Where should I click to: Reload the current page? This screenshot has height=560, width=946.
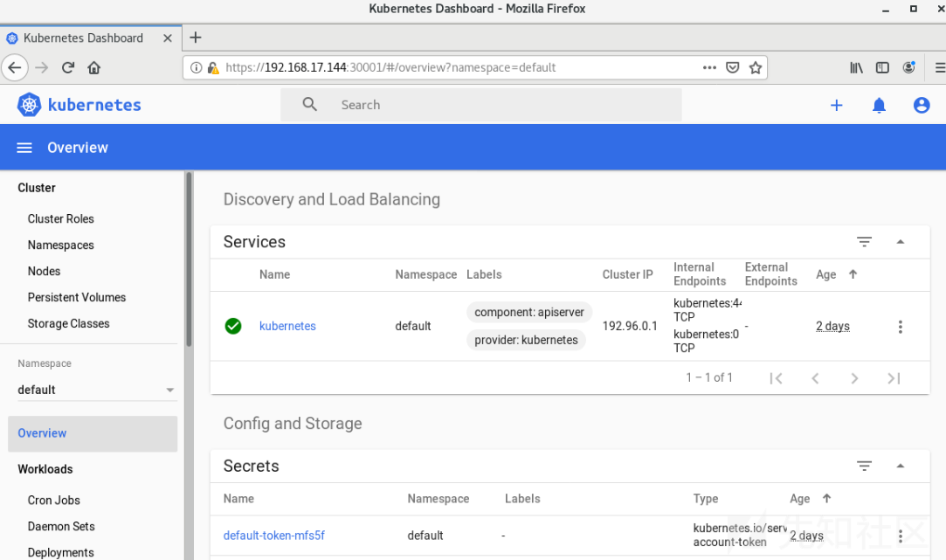68,67
